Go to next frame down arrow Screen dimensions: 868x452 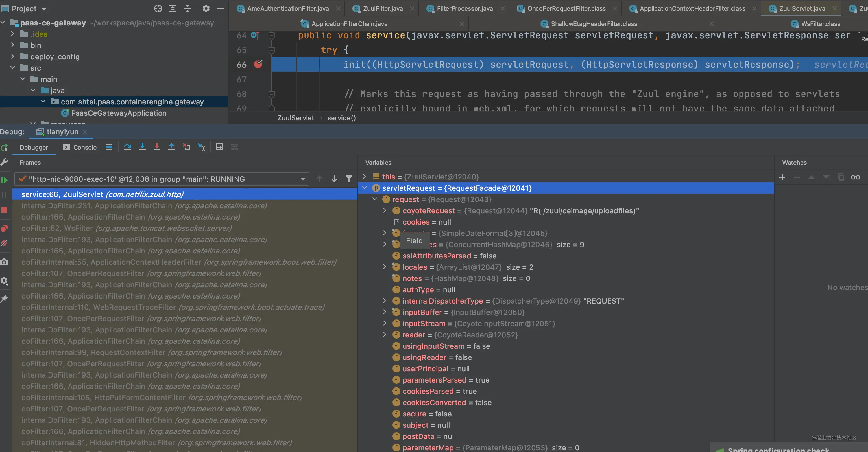[334, 179]
